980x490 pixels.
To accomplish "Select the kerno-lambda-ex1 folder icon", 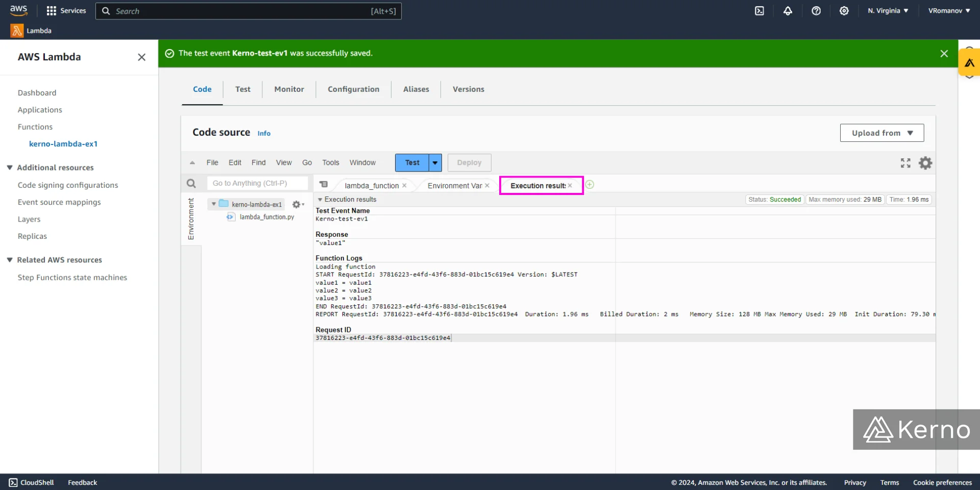I will click(224, 204).
